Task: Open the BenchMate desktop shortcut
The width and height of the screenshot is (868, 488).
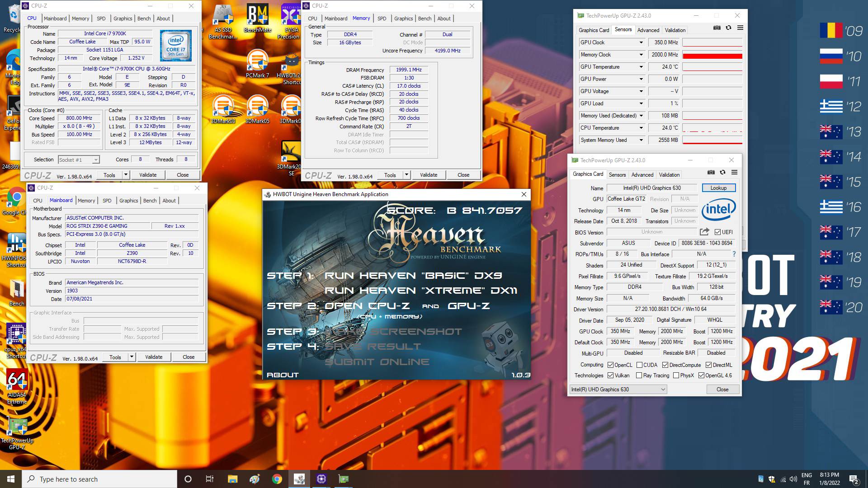Action: [x=258, y=19]
